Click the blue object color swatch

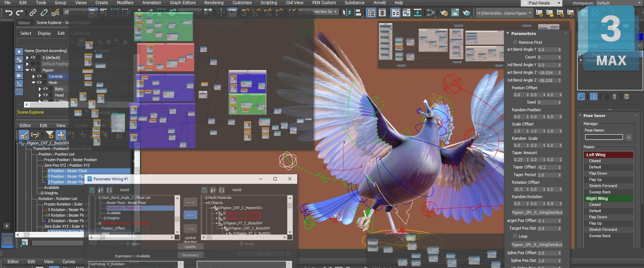[x=640, y=37]
